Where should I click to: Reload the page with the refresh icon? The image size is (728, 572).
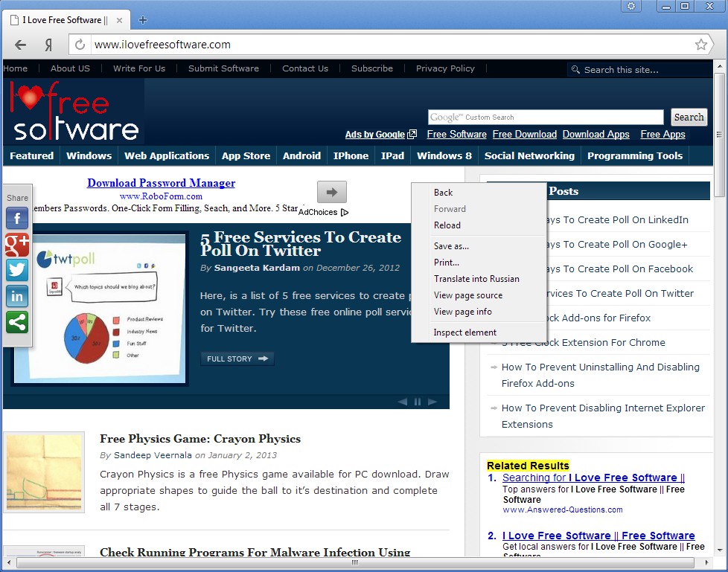coord(80,45)
